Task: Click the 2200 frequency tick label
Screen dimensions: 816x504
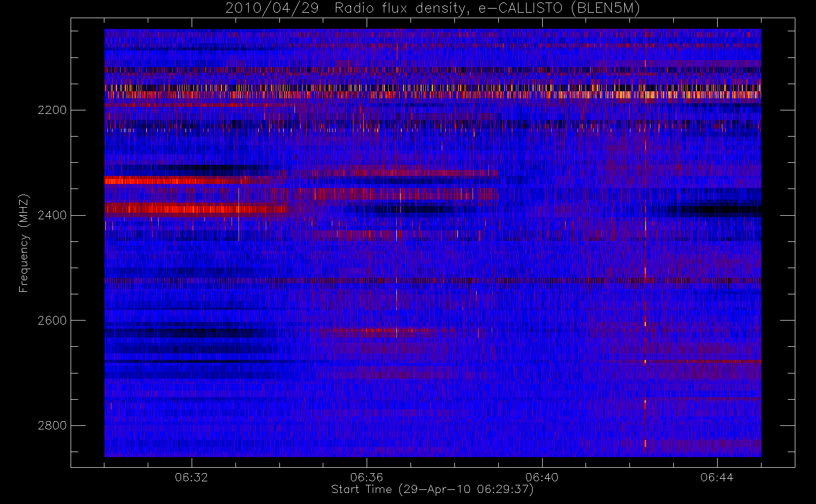Action: (52, 110)
